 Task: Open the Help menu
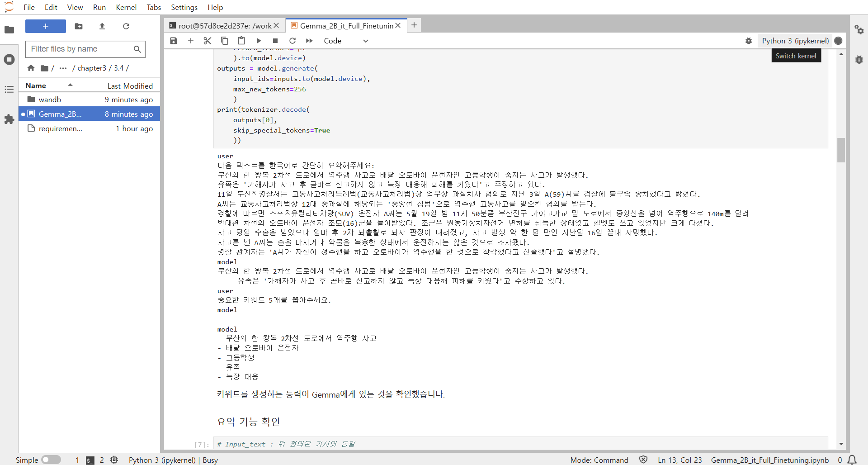(x=216, y=7)
